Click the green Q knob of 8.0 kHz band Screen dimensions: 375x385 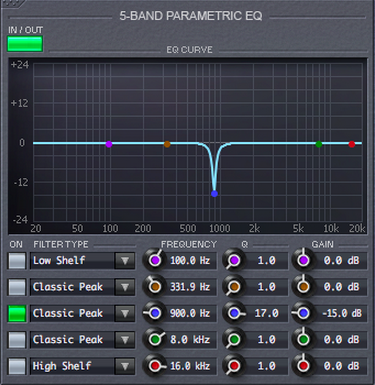pos(234,339)
